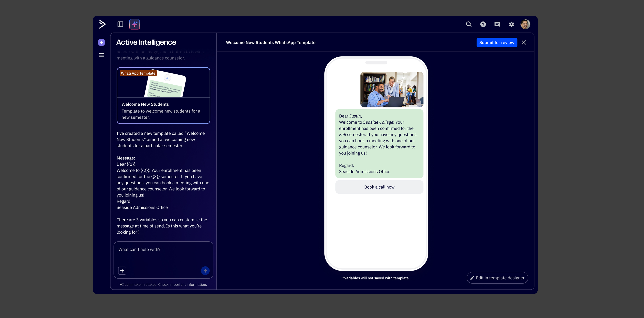Expand the hamburger menu in left rail

pyautogui.click(x=101, y=55)
